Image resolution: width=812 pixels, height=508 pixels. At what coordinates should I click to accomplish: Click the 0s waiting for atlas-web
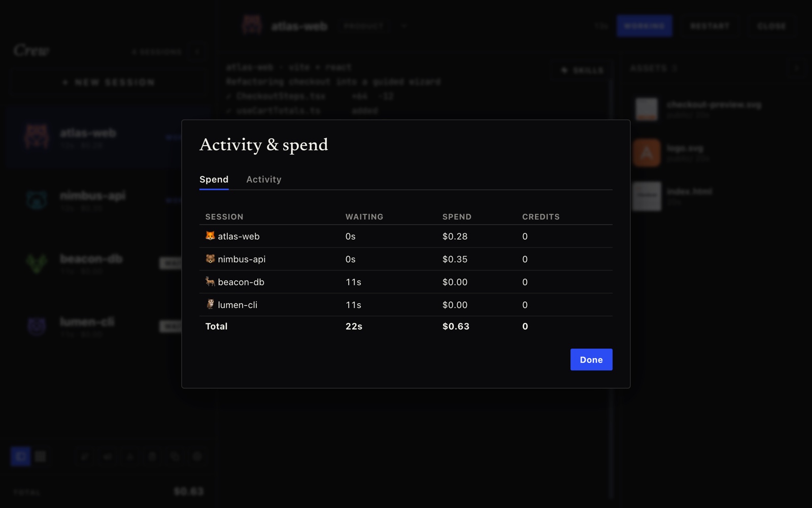[351, 236]
